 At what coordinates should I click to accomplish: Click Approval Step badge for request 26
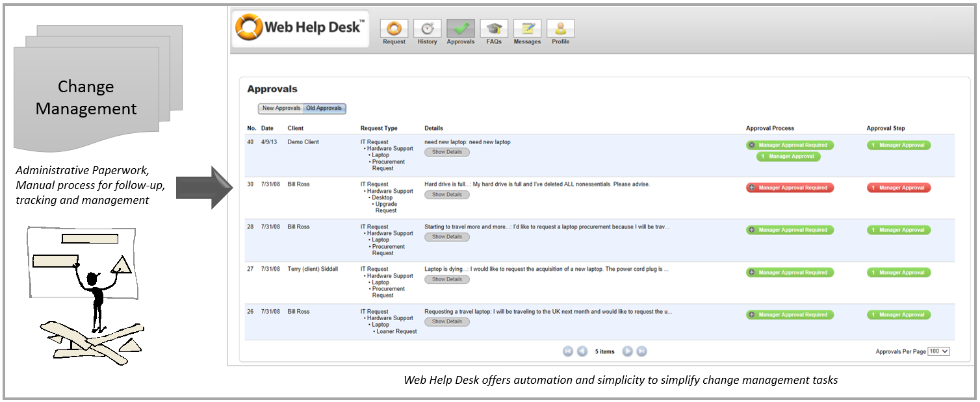click(x=899, y=315)
